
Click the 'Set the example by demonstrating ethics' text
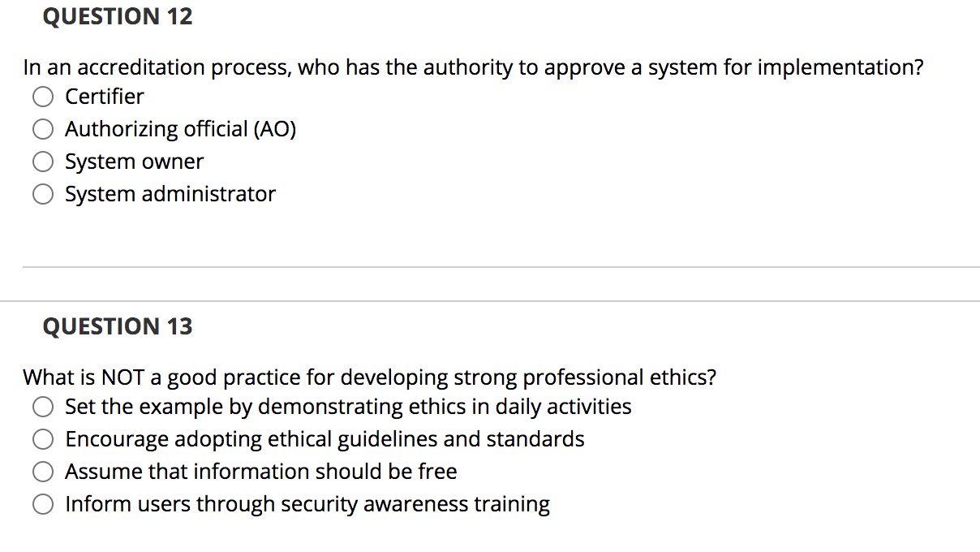348,406
